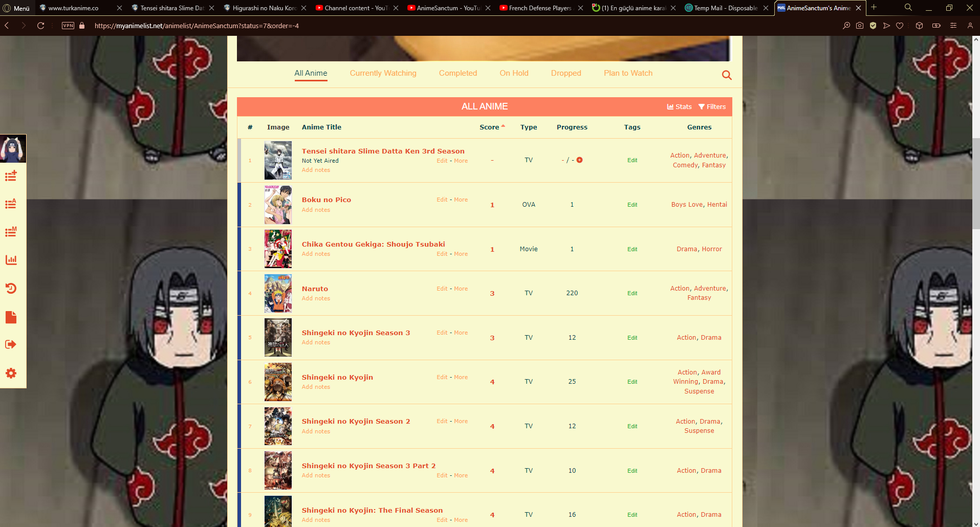The image size is (980, 527).
Task: Click the sign-out arrow icon in sidebar
Action: pyautogui.click(x=11, y=344)
